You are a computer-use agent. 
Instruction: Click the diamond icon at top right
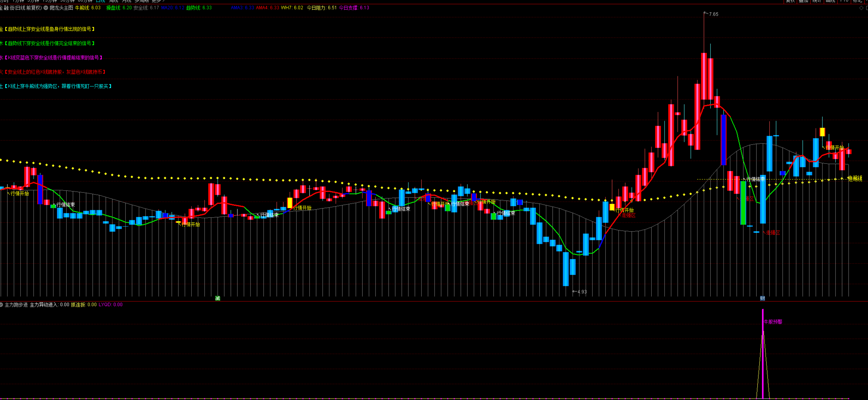point(862,8)
